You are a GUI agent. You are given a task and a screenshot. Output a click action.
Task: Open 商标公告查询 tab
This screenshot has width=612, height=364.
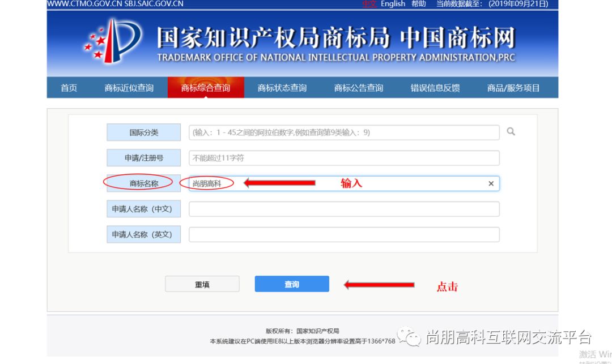tap(359, 88)
